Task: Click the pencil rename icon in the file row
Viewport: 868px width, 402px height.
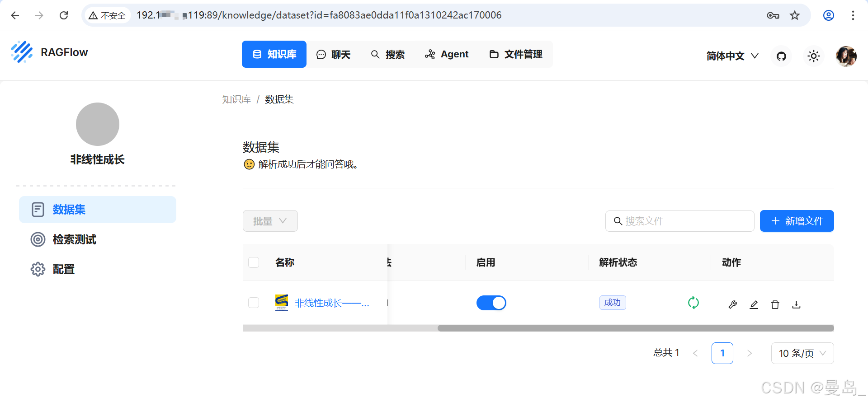Action: point(754,305)
